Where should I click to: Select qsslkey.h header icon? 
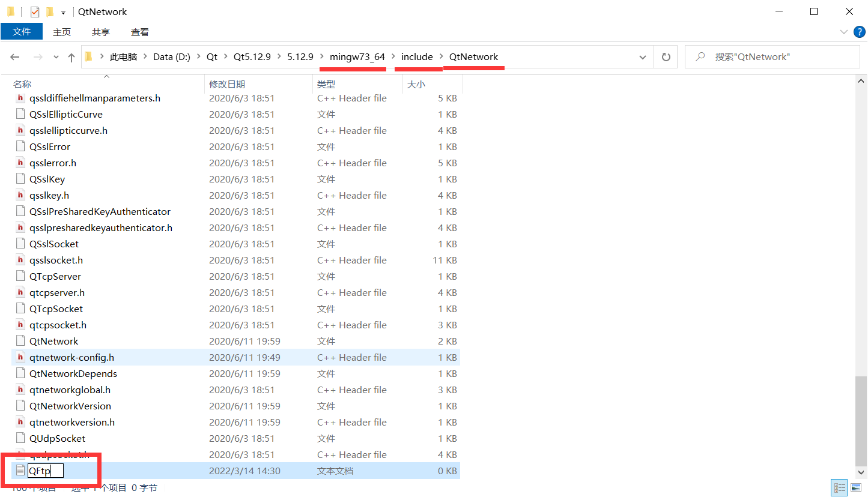(20, 195)
